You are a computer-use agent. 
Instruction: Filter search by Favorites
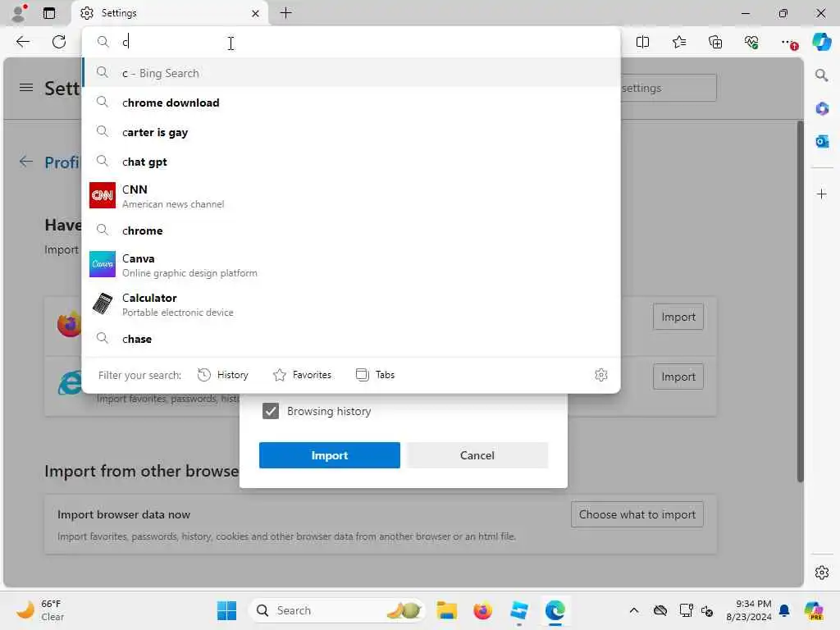(302, 375)
